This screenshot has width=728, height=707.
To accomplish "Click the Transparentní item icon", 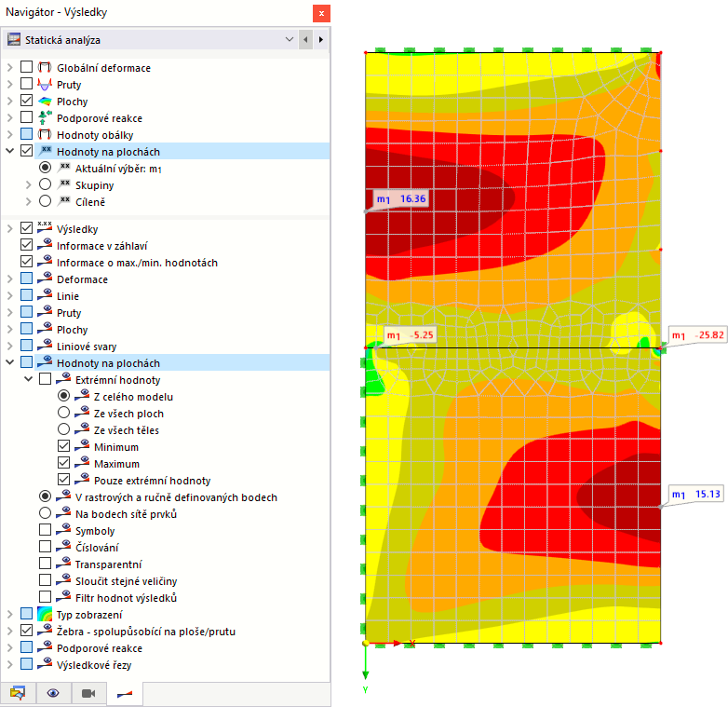I will tap(63, 564).
